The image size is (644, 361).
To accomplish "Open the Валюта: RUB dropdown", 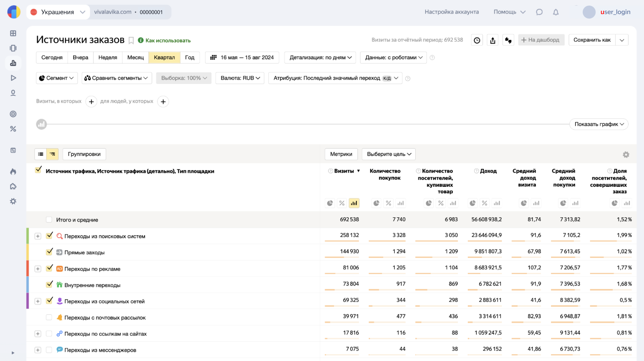I will coord(240,78).
